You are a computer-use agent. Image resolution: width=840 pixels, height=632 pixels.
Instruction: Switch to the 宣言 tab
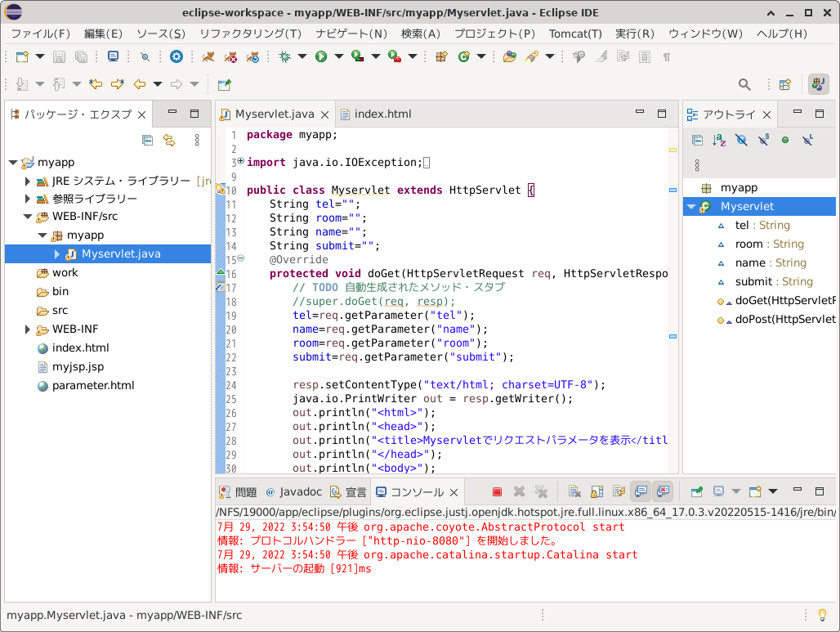[349, 492]
